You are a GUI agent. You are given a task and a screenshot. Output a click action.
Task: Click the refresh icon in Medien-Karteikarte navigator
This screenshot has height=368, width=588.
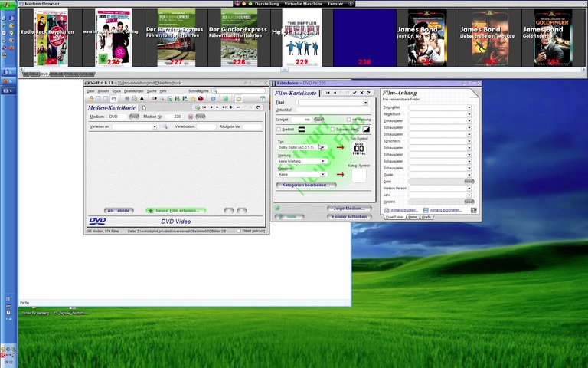tap(258, 107)
